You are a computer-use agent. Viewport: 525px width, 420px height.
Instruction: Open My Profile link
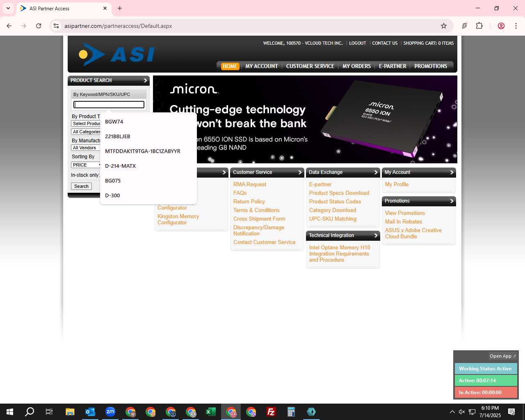[x=397, y=185]
